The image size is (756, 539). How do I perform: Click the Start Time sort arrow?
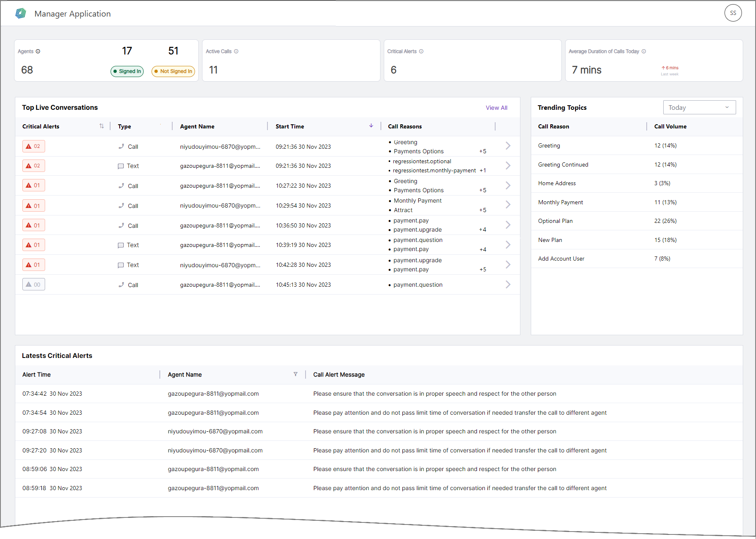coord(371,126)
